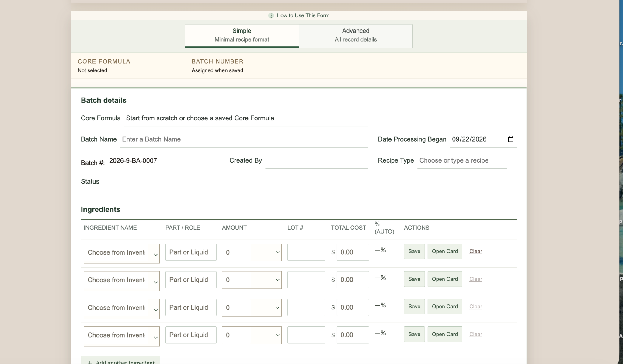This screenshot has height=364, width=623.
Task: Click the Created By input field
Action: pos(317,161)
